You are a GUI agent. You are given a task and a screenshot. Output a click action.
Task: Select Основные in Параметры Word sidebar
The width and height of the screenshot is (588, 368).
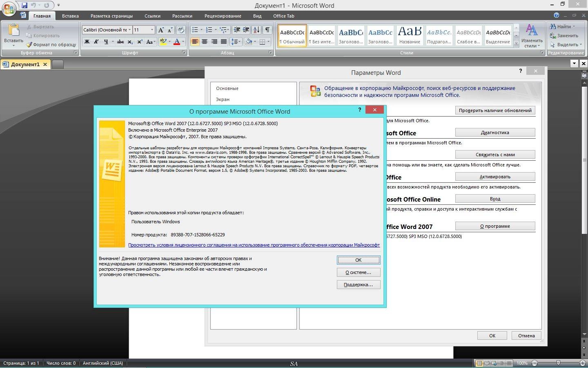227,88
